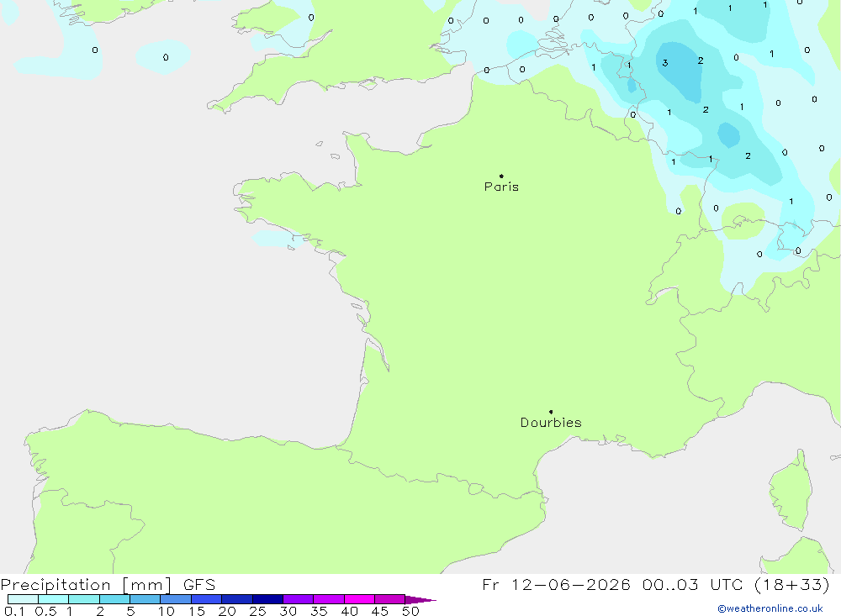The height and width of the screenshot is (616, 841).
Task: Open the weatheronline.co.uk copyright link
Action: point(770,608)
